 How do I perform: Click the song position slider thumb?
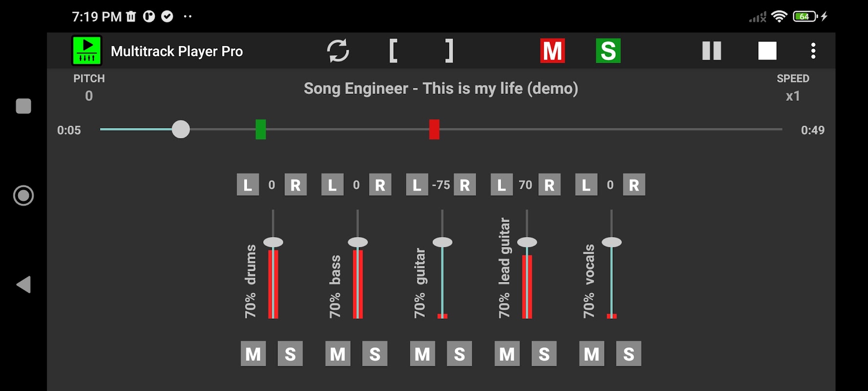coord(181,130)
